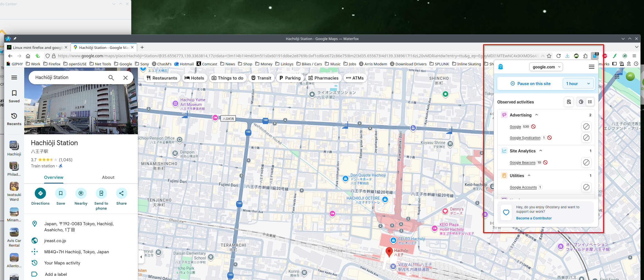The image size is (644, 280).
Task: Switch Ghostery to list view
Action: tap(590, 102)
